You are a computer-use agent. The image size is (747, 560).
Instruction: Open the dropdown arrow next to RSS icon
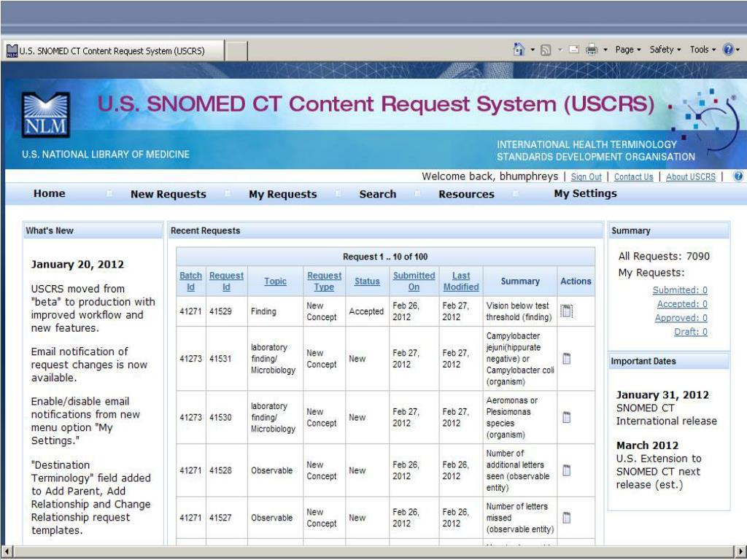click(560, 50)
